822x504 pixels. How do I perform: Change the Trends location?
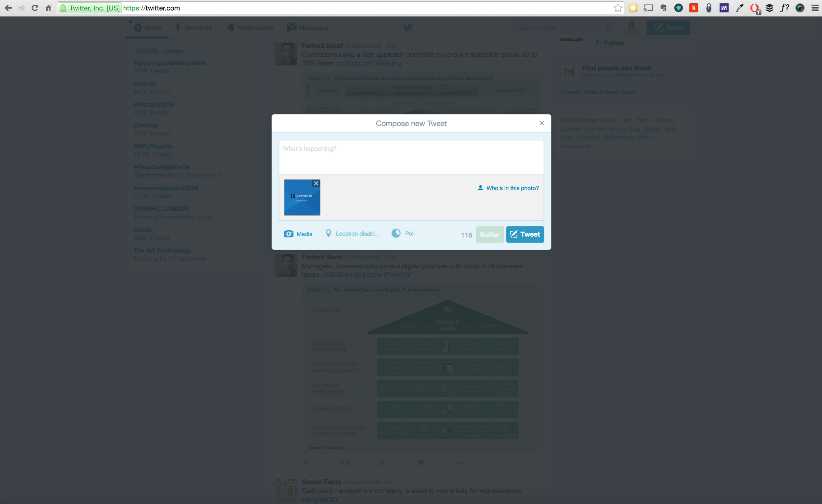[173, 51]
